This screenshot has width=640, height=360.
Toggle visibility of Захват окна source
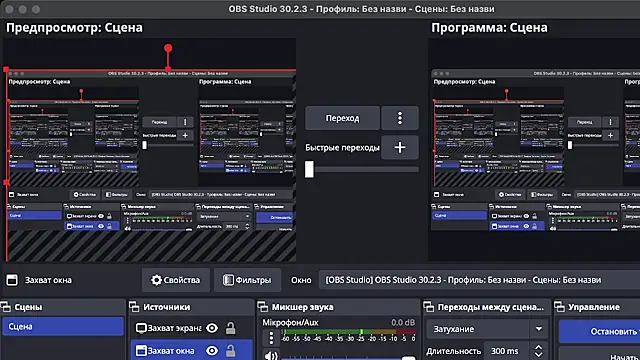click(212, 351)
